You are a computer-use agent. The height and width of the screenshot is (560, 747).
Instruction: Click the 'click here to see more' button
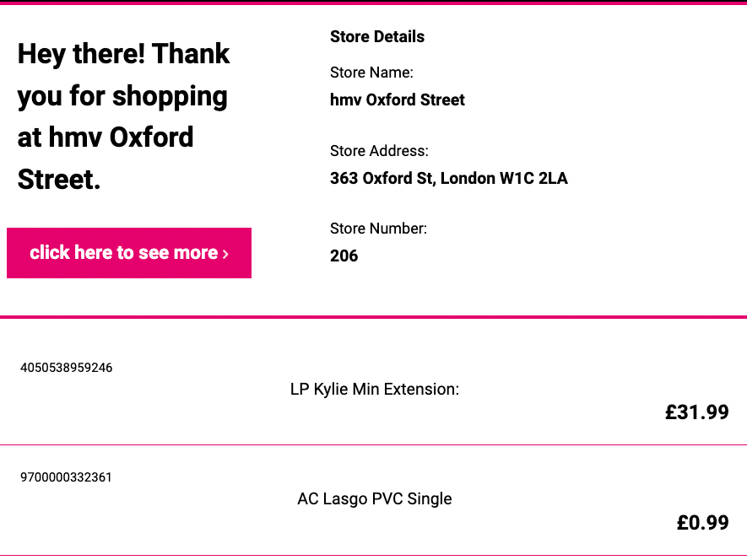click(x=129, y=253)
